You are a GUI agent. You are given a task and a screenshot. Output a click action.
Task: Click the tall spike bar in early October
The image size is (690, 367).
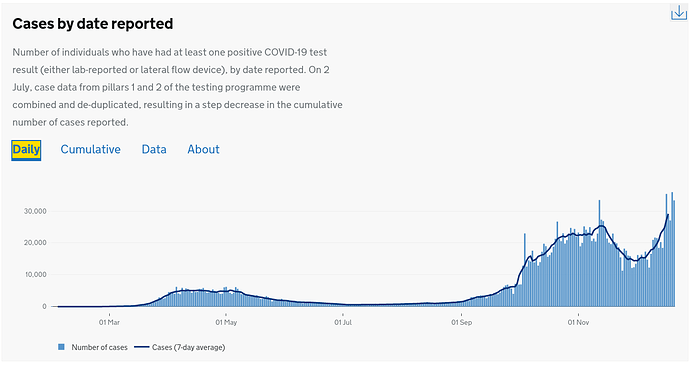(525, 270)
